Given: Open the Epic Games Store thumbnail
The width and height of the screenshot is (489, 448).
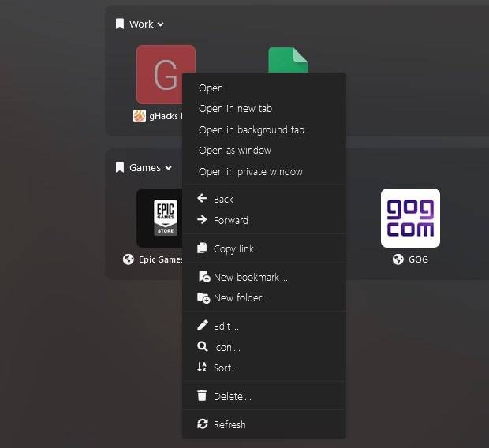Looking at the screenshot, I should tap(159, 218).
